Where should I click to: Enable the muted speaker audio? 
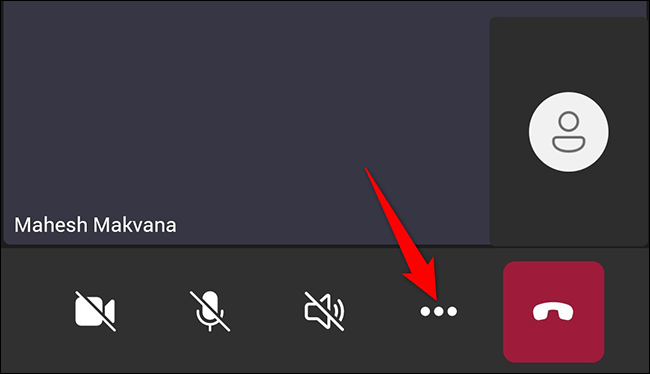(x=324, y=311)
